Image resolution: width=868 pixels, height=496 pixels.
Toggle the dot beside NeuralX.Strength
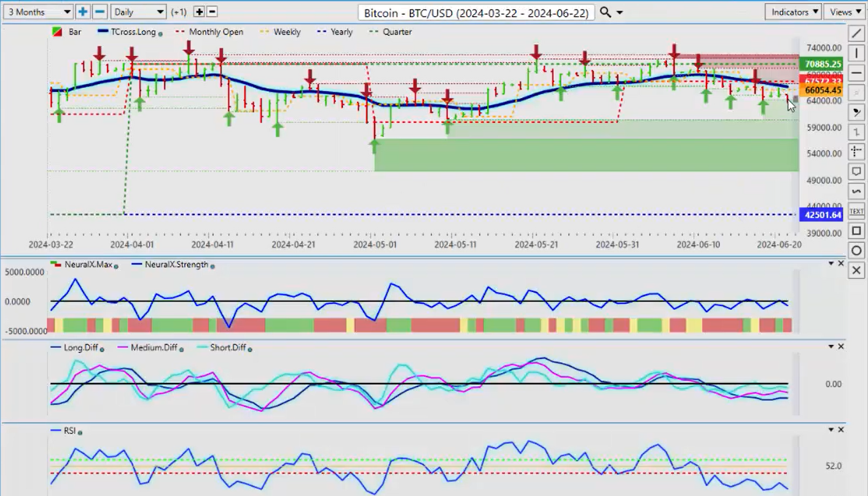coord(213,266)
